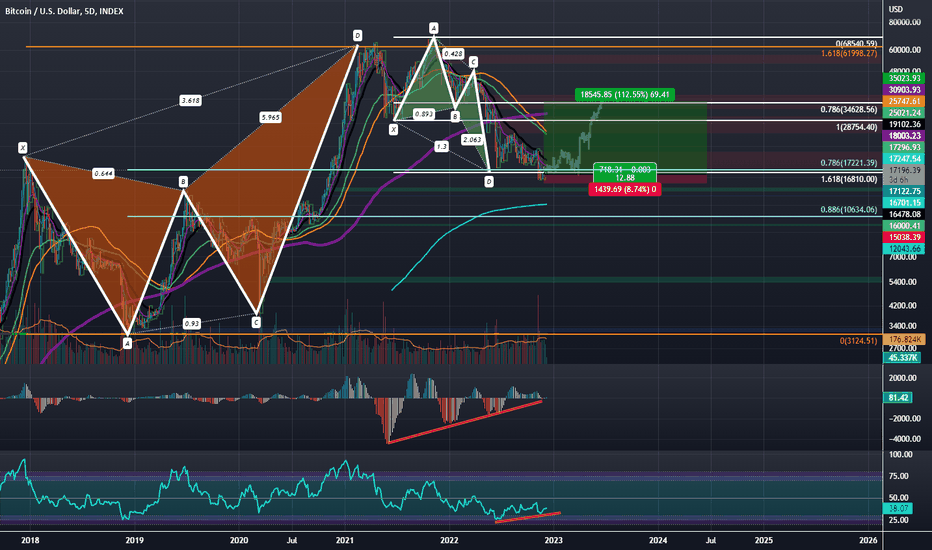Click the 2023 date on time axis
932x550 pixels.
tap(553, 540)
